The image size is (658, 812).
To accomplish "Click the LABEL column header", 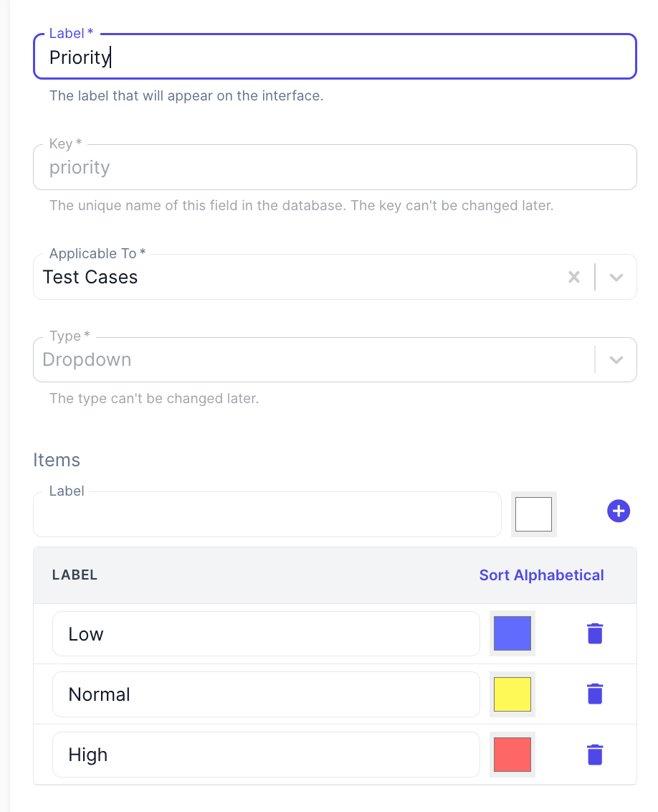I will 75,575.
